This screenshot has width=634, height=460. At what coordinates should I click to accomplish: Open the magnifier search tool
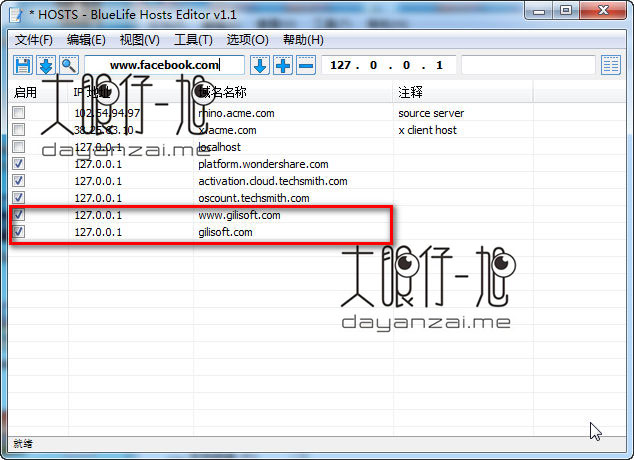coord(69,65)
